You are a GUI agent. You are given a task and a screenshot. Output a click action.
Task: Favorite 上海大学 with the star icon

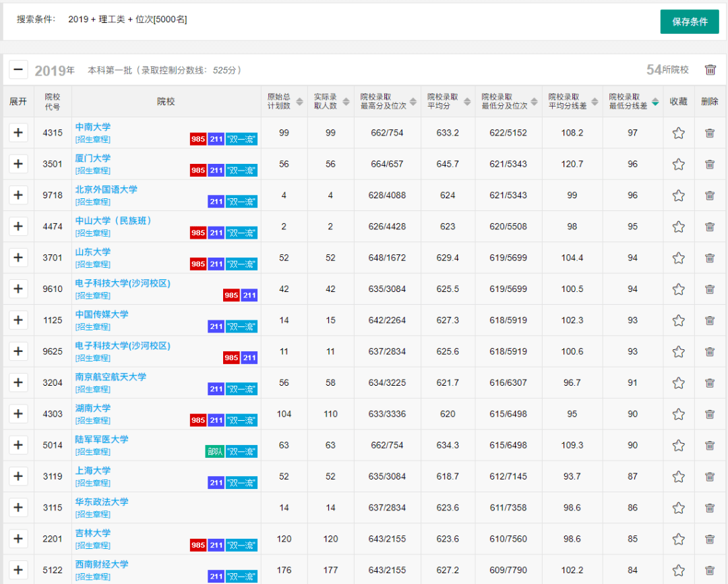678,476
